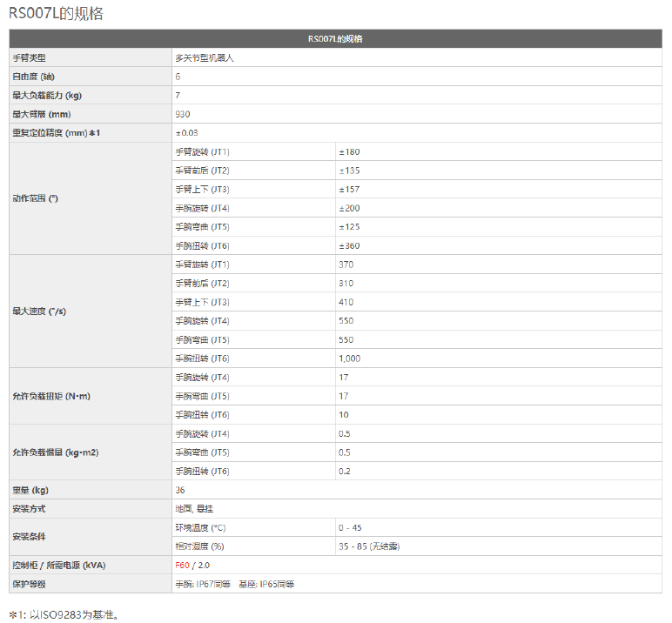Click the 动作范围 (°) row label
Image resolution: width=672 pixels, height=623 pixels.
click(35, 199)
